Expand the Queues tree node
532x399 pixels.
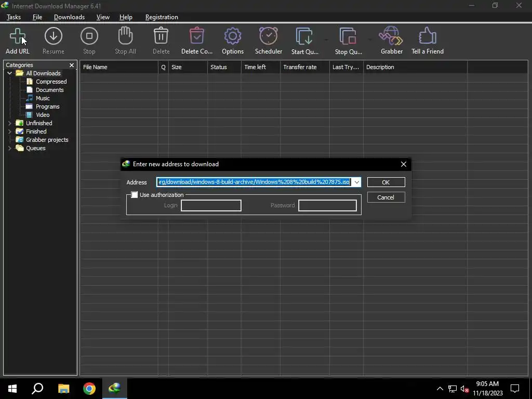tap(9, 148)
